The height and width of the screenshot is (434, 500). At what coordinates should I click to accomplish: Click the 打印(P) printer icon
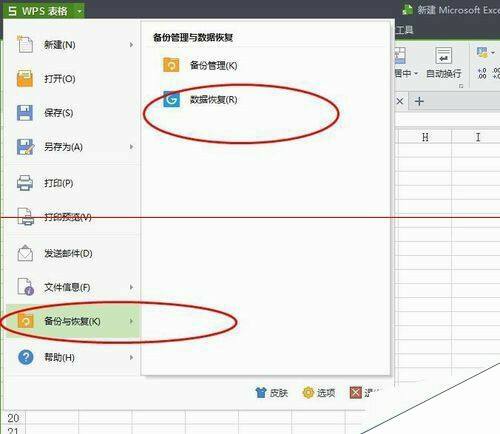click(x=25, y=183)
